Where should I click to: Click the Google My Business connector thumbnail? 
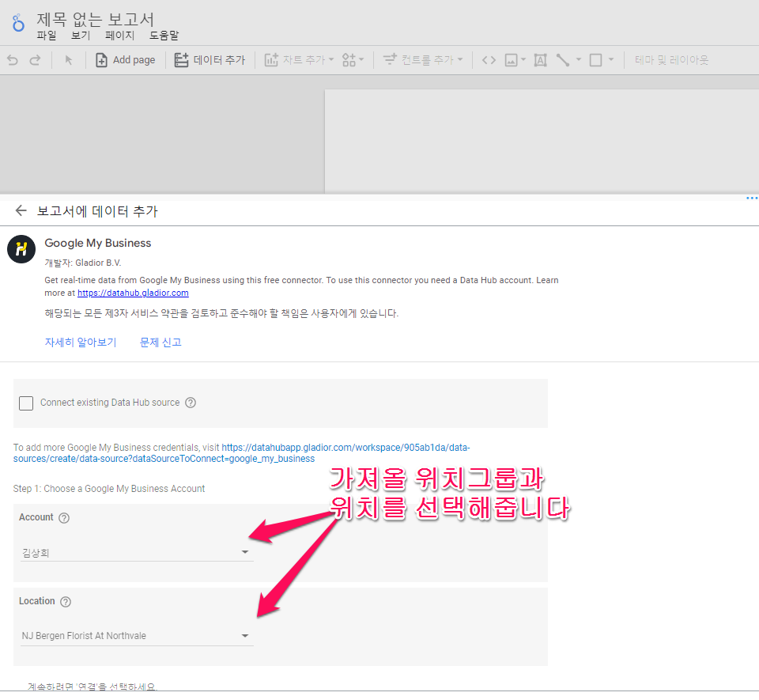(21, 249)
